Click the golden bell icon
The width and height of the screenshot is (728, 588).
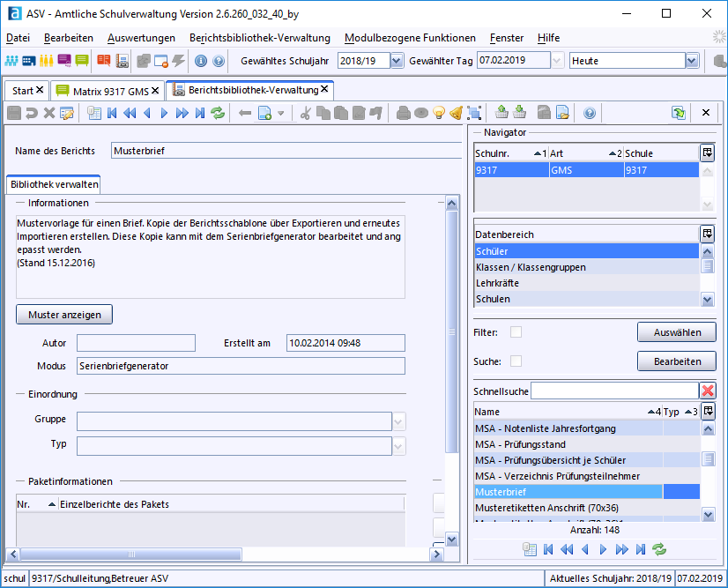click(457, 113)
